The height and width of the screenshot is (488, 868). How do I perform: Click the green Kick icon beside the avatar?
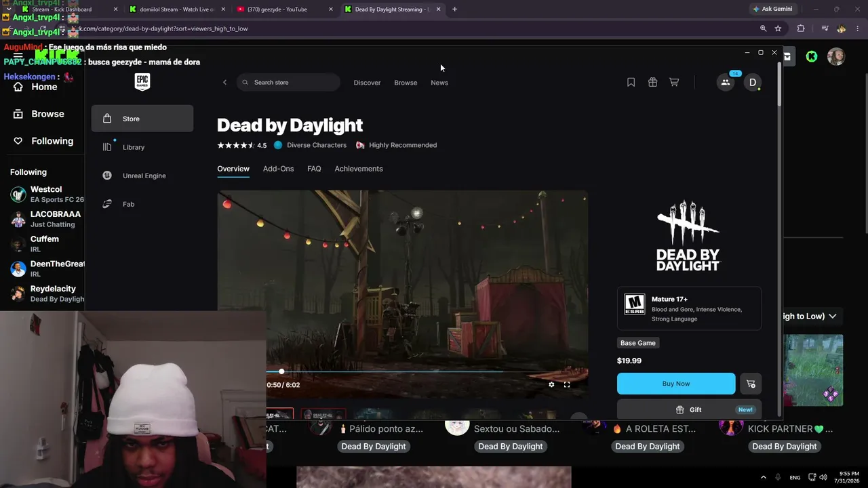(x=812, y=56)
